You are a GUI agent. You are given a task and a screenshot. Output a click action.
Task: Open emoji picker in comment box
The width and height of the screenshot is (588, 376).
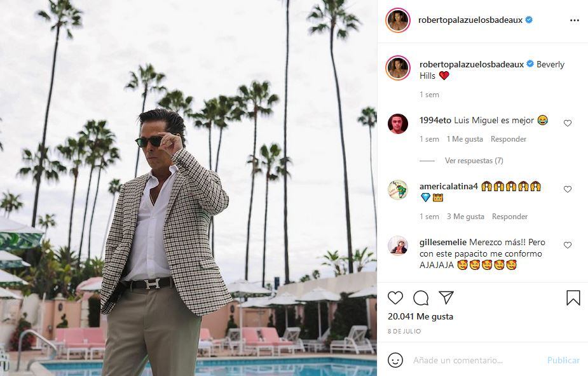(x=395, y=360)
